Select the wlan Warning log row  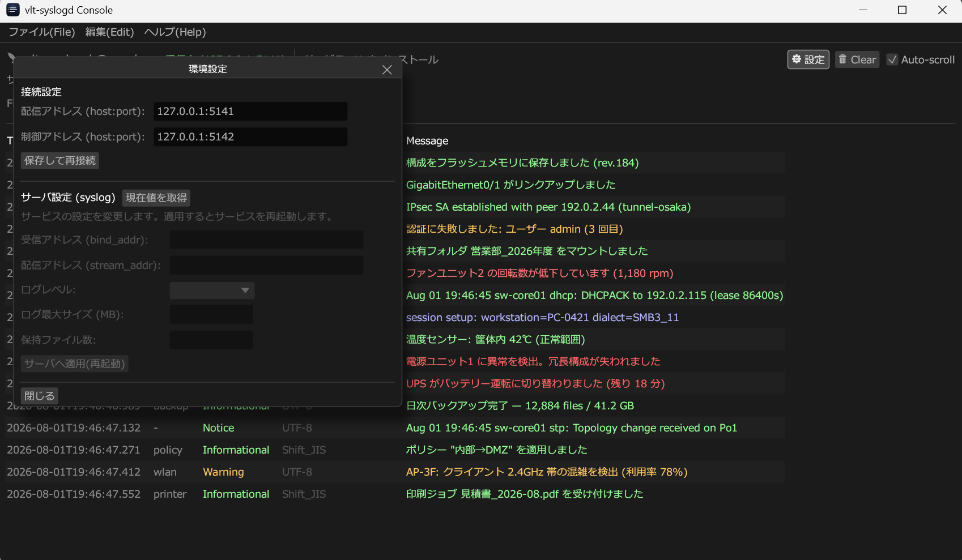[395, 472]
